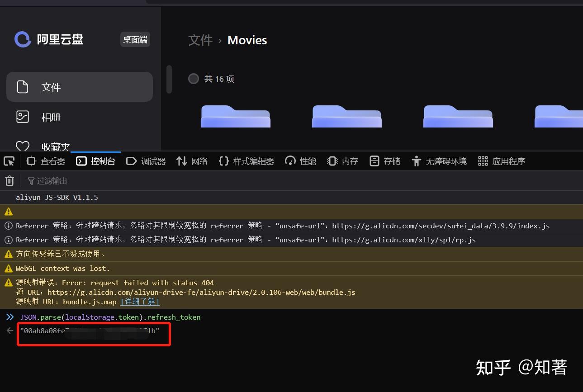Image resolution: width=583 pixels, height=392 pixels.
Task: Click the sidebar vertical scrollbar
Action: tap(169, 79)
